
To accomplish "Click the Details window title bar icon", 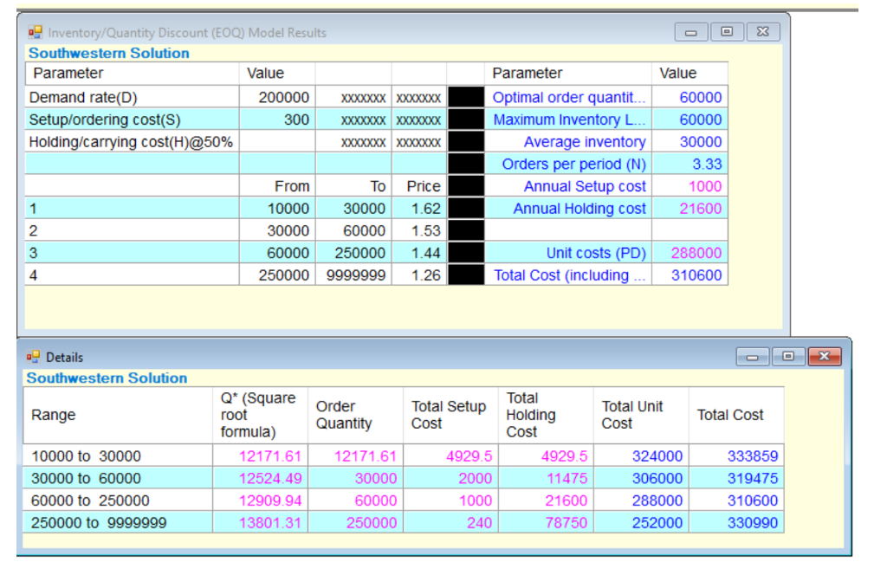I will tap(35, 357).
